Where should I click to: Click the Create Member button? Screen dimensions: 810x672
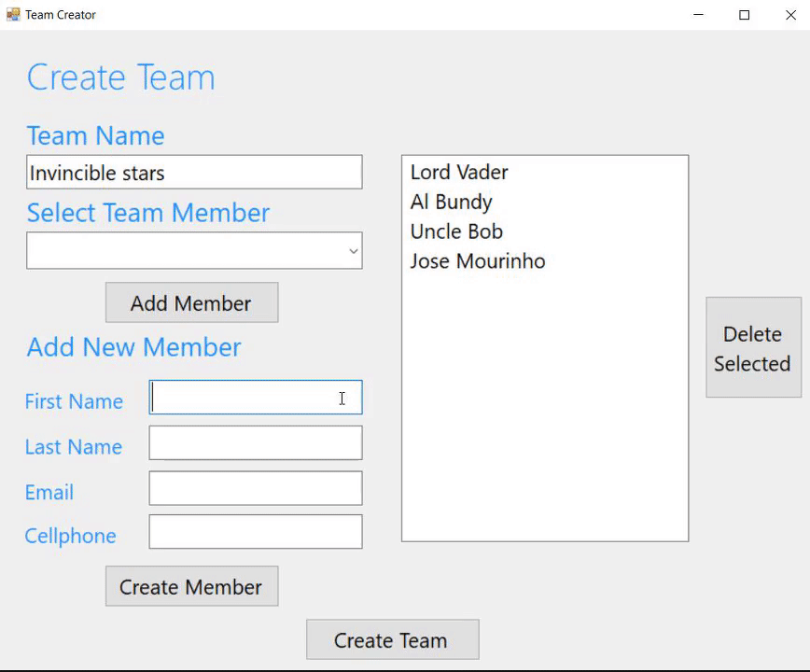[x=191, y=586]
